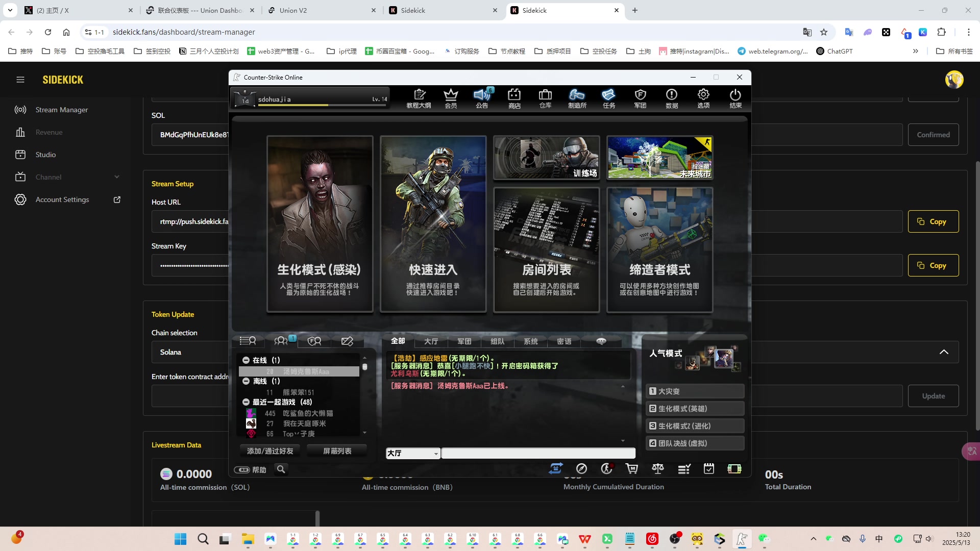Screen dimensions: 980x551
Task: Open the 训练场 training ground thumbnail
Action: point(546,158)
